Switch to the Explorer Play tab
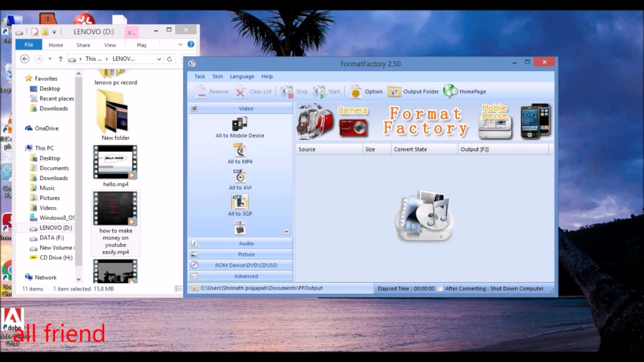This screenshot has width=644, height=362. [142, 45]
